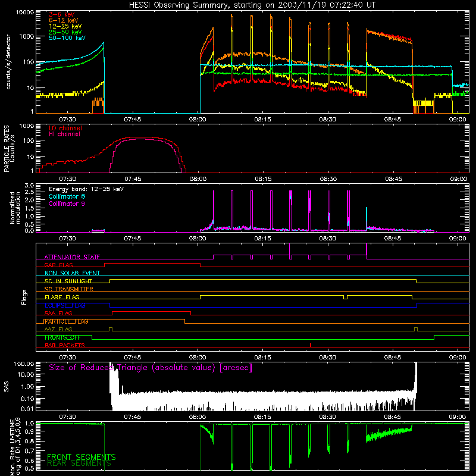Click the BAD_PACKETS flag label
476x476 pixels.
(x=65, y=345)
